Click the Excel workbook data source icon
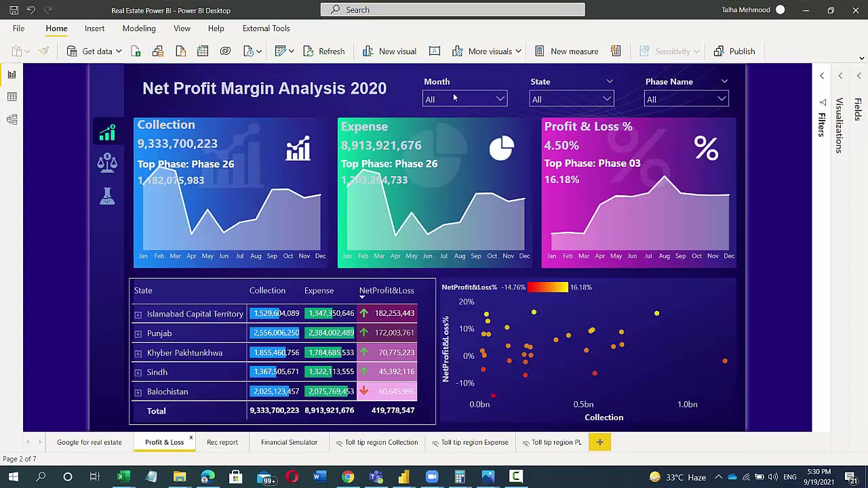Viewport: 868px width, 488px height. [x=136, y=52]
